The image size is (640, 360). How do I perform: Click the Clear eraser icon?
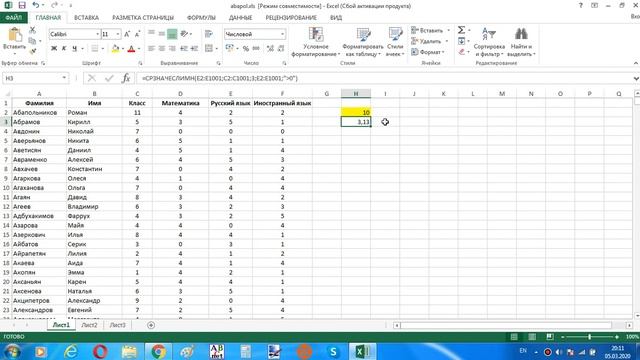[x=462, y=52]
